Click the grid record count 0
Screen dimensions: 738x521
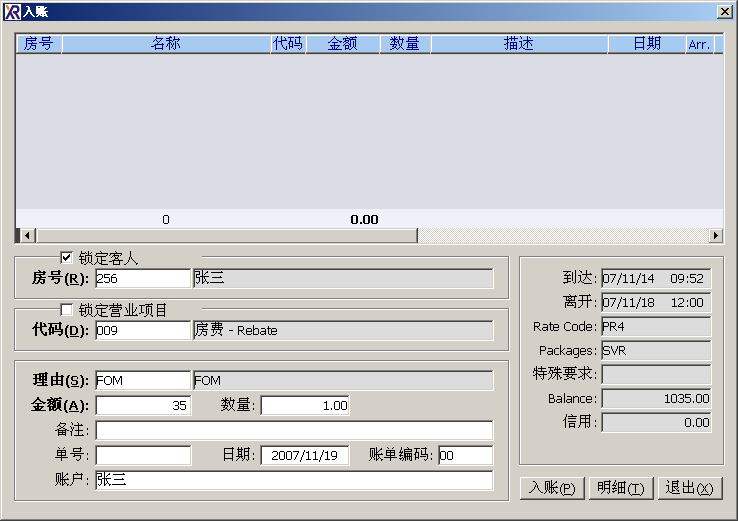pos(166,219)
